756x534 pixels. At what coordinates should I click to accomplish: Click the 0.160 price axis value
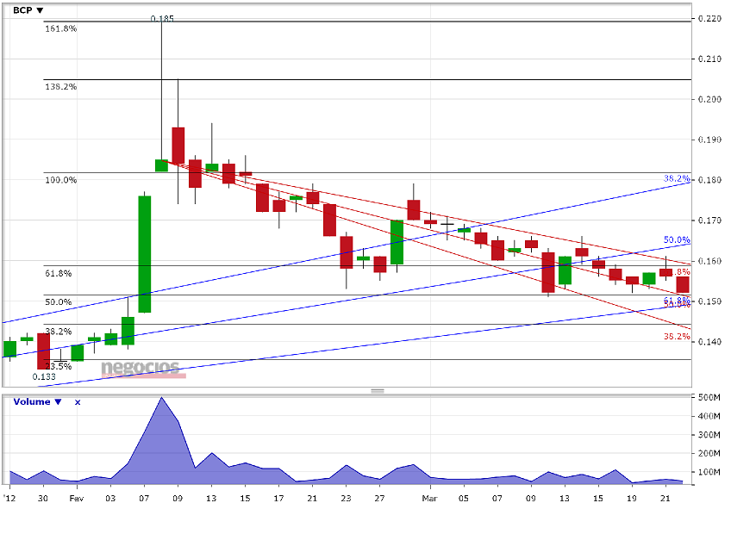click(709, 261)
